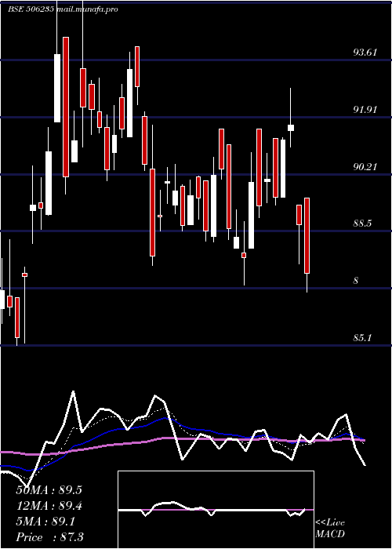This screenshot has height=549, width=392.
Task: Click inside the MACD inset chart box
Action: click(x=216, y=510)
